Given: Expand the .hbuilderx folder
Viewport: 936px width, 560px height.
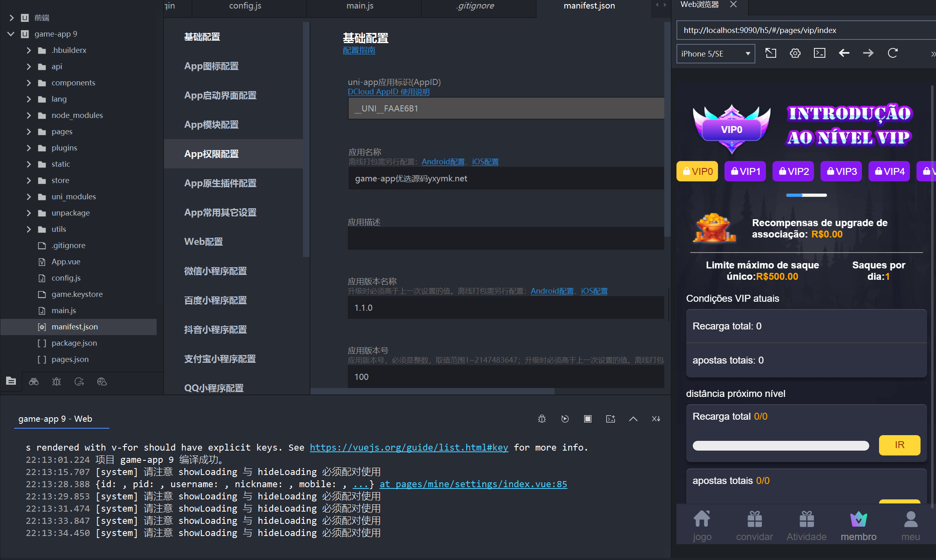Looking at the screenshot, I should 28,50.
